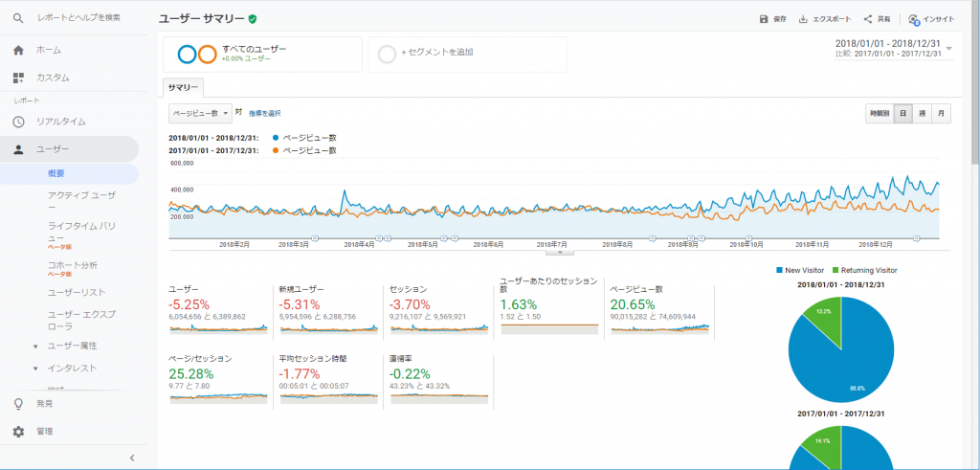The height and width of the screenshot is (470, 980).
Task: Open 管理 gear icon
Action: (18, 432)
